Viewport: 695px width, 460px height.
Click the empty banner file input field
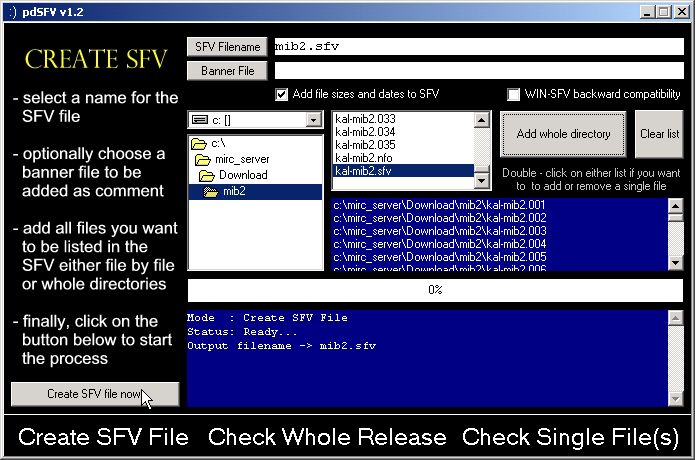coord(479,70)
